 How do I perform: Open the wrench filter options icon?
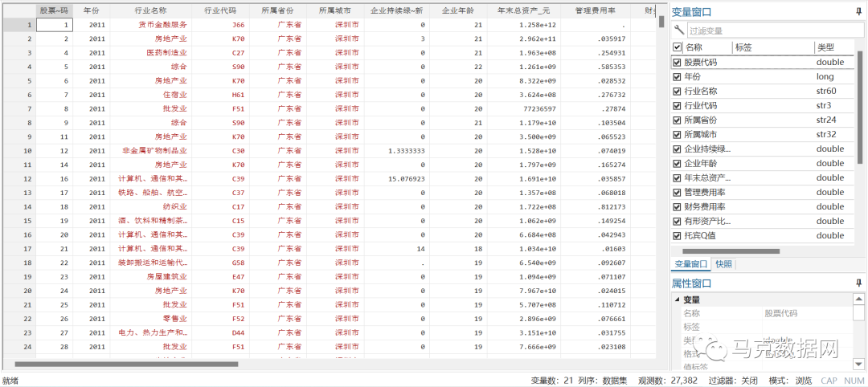(x=678, y=31)
